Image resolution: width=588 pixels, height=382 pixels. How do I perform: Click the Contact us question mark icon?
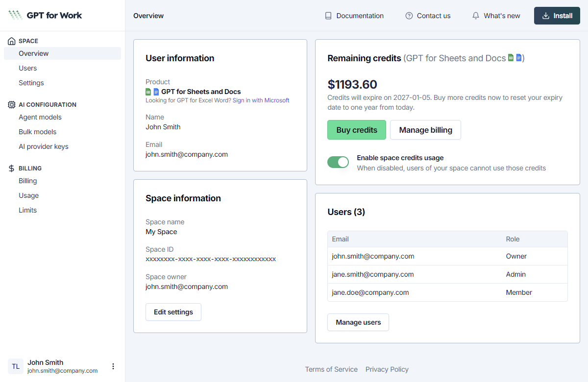tap(409, 16)
